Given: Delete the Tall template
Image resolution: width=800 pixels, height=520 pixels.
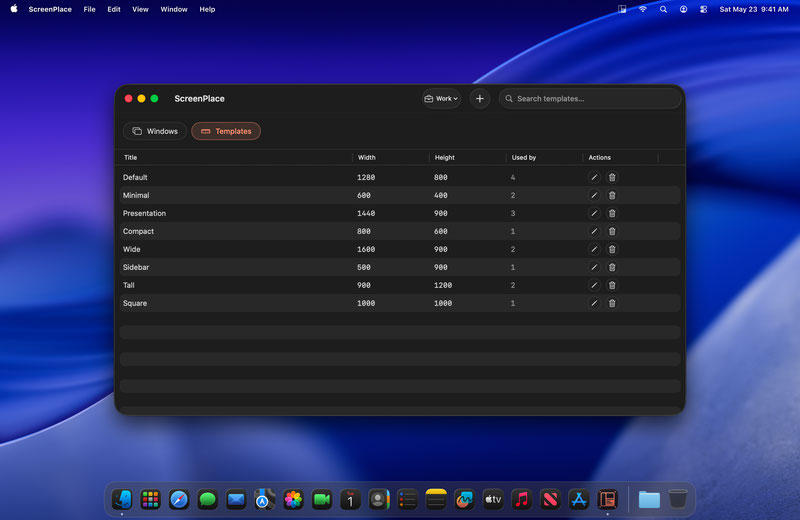Looking at the screenshot, I should pyautogui.click(x=612, y=285).
